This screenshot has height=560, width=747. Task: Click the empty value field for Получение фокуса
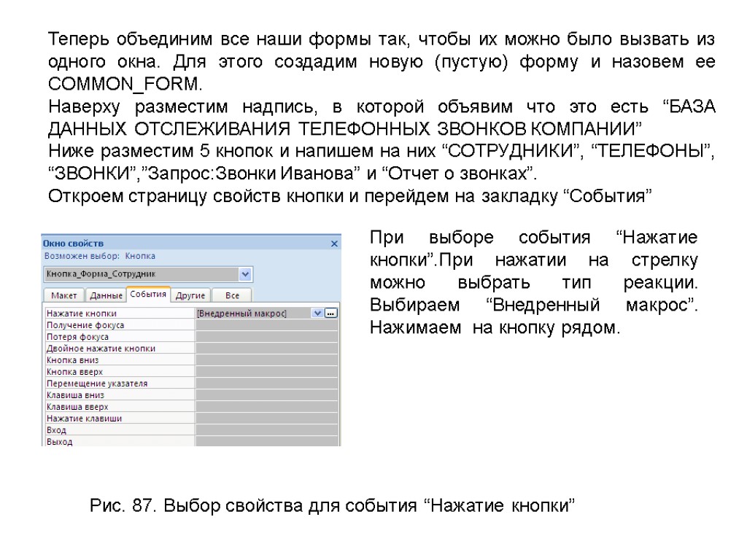point(267,325)
